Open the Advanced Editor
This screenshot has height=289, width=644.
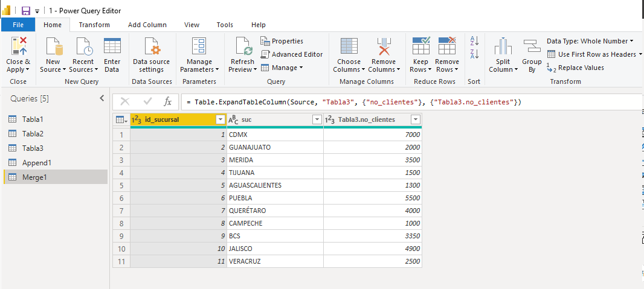pyautogui.click(x=292, y=54)
